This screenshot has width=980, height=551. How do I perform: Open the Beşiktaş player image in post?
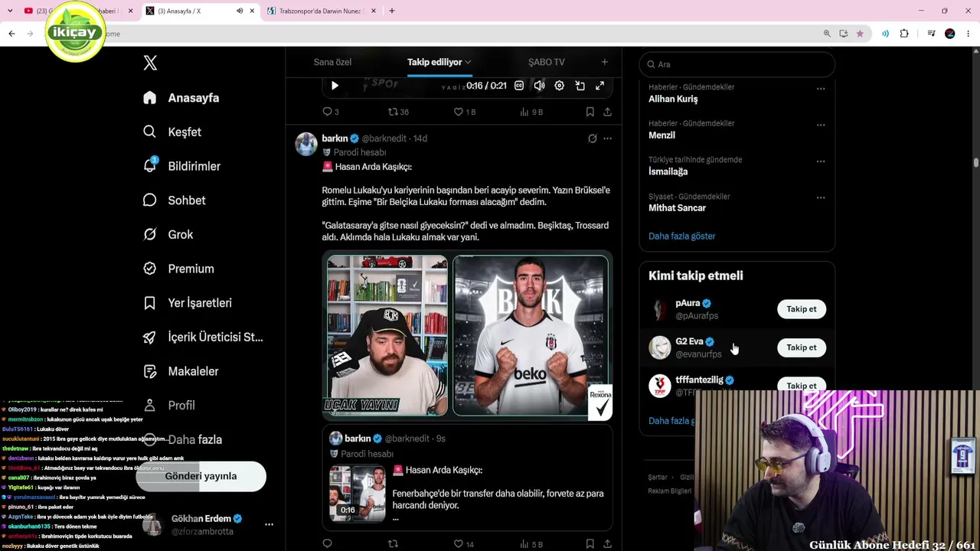[x=531, y=335]
